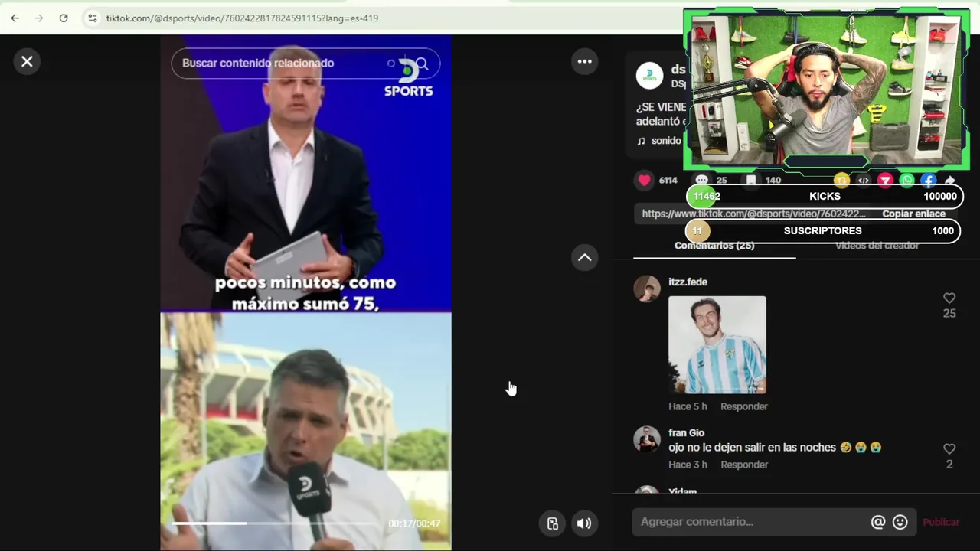This screenshot has width=980, height=551.
Task: Click the yellow repost icon
Action: coord(841,181)
